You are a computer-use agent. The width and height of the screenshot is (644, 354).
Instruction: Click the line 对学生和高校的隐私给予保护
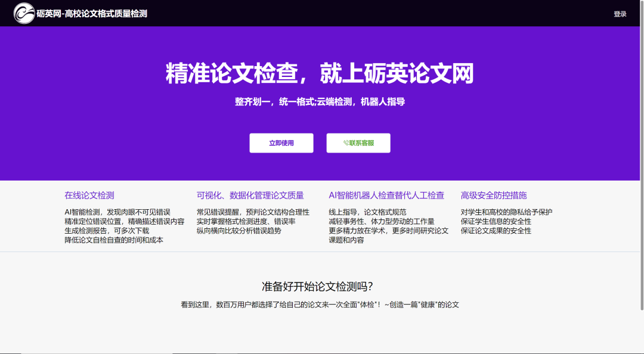(x=506, y=212)
